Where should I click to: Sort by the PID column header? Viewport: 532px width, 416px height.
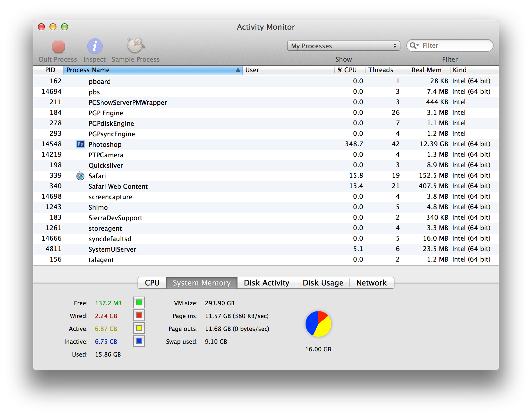coord(49,70)
